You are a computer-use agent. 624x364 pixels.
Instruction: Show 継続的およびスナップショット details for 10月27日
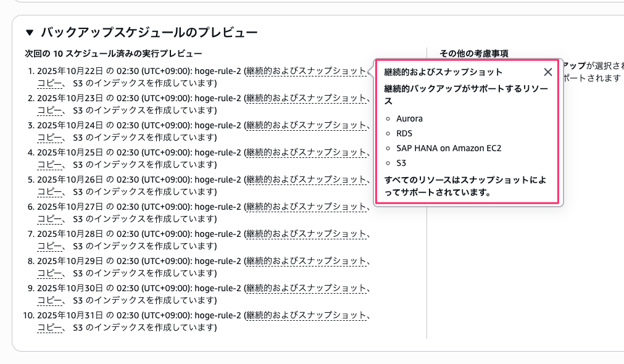[x=306, y=207]
